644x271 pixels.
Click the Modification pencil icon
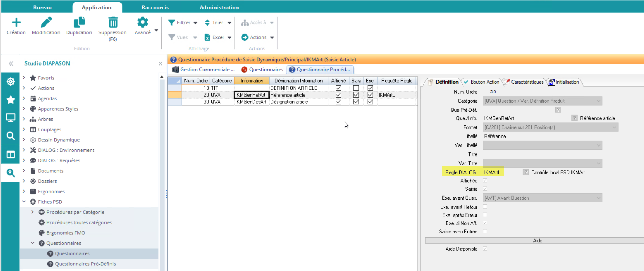(x=46, y=23)
